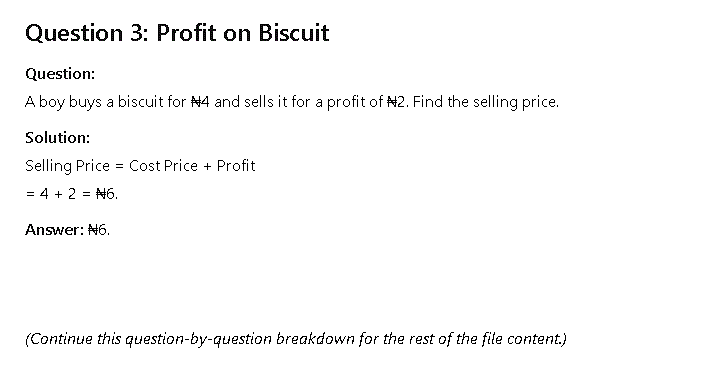Click the bold "Answer:" label

[54, 230]
